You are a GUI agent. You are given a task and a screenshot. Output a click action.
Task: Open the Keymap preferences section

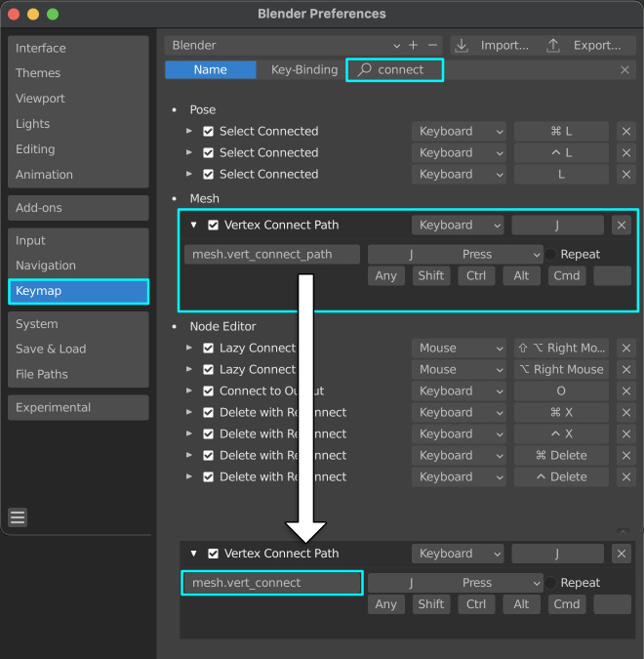pyautogui.click(x=78, y=291)
